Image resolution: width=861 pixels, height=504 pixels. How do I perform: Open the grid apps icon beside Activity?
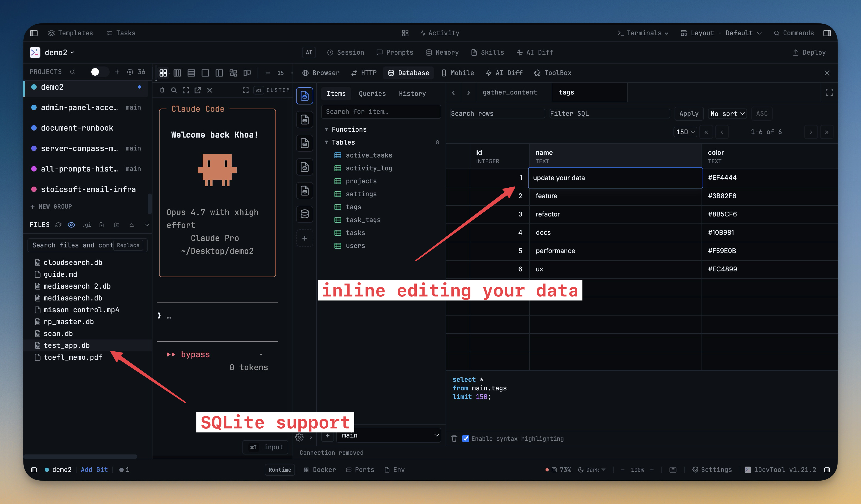405,33
